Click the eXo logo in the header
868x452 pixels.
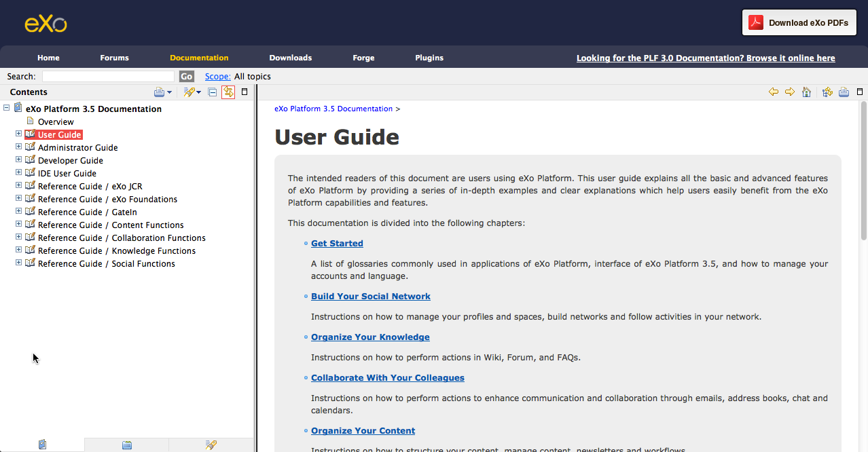point(46,24)
